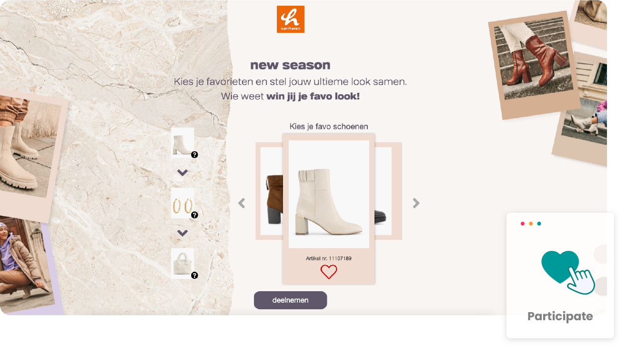637x364 pixels.
Task: Expand chevron below the earrings thumbnail
Action: pos(182,233)
